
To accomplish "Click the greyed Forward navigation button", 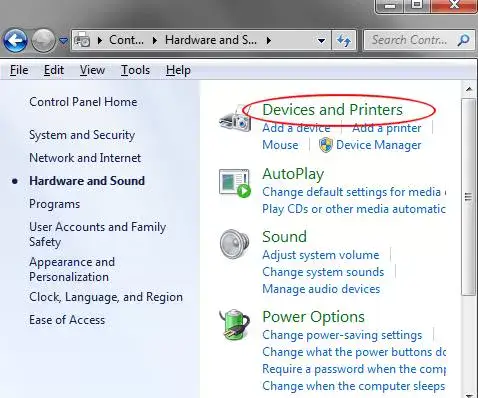I will pyautogui.click(x=43, y=41).
